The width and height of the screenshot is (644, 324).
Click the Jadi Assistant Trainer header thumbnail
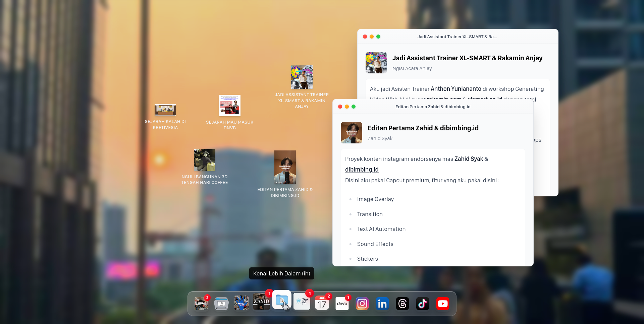click(x=376, y=63)
